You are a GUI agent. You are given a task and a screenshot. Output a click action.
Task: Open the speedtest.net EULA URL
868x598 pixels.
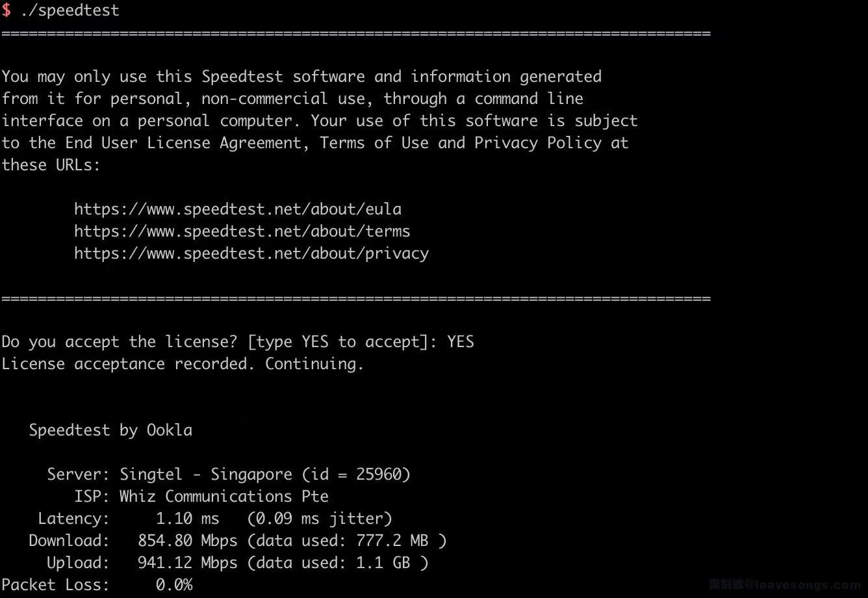coord(237,209)
